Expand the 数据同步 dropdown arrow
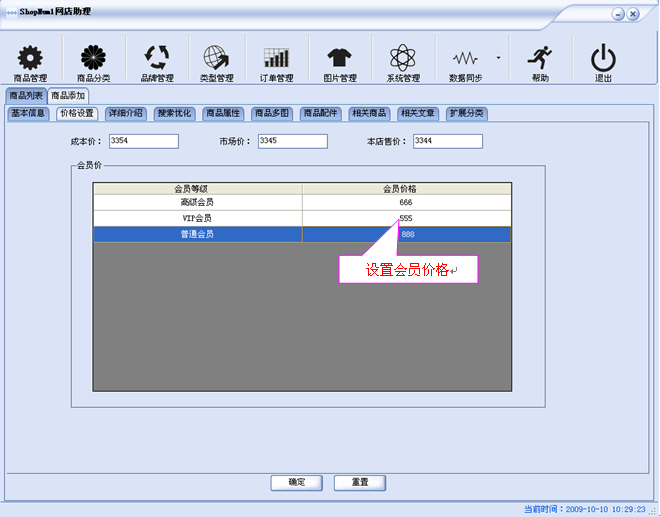Screen dimensions: 660x517 (x=498, y=57)
